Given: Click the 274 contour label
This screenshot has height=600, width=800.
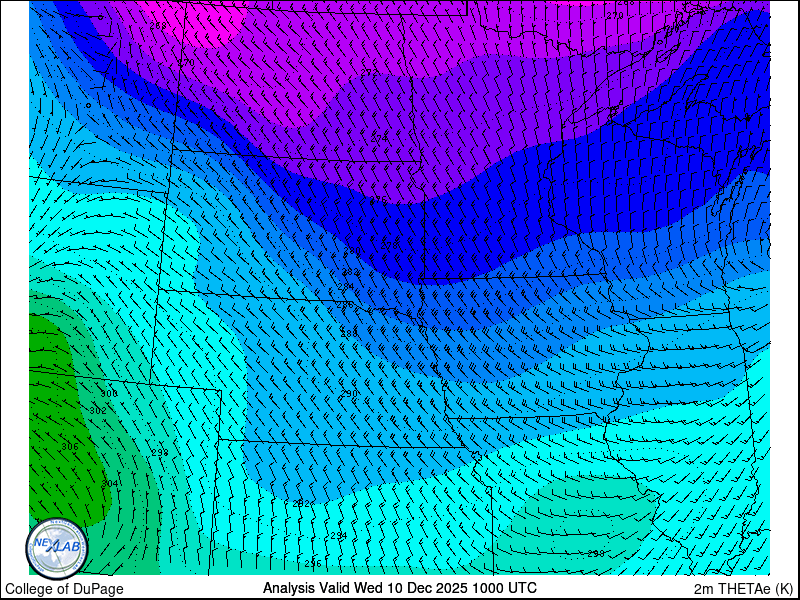Looking at the screenshot, I should (x=379, y=138).
